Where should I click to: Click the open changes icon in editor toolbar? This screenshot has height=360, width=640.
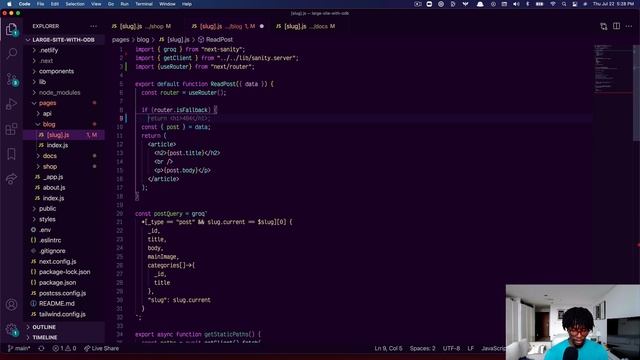[604, 26]
